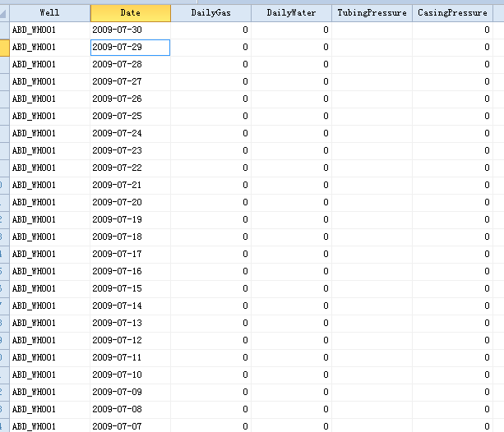504x432 pixels.
Task: Select the TubingPressure column header
Action: point(372,13)
